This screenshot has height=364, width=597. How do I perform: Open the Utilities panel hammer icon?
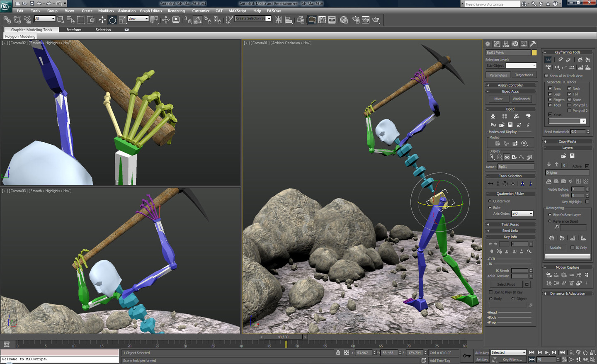pos(533,44)
